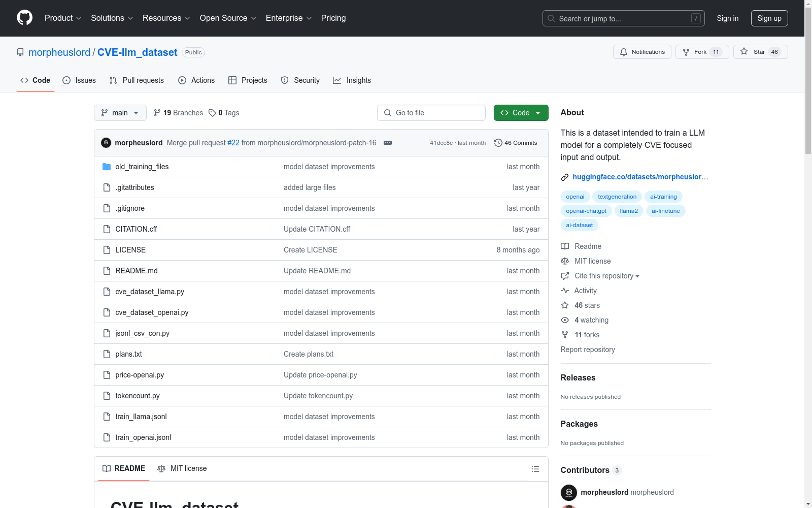Click the GitHub logo icon
Image resolution: width=812 pixels, height=508 pixels.
(24, 18)
